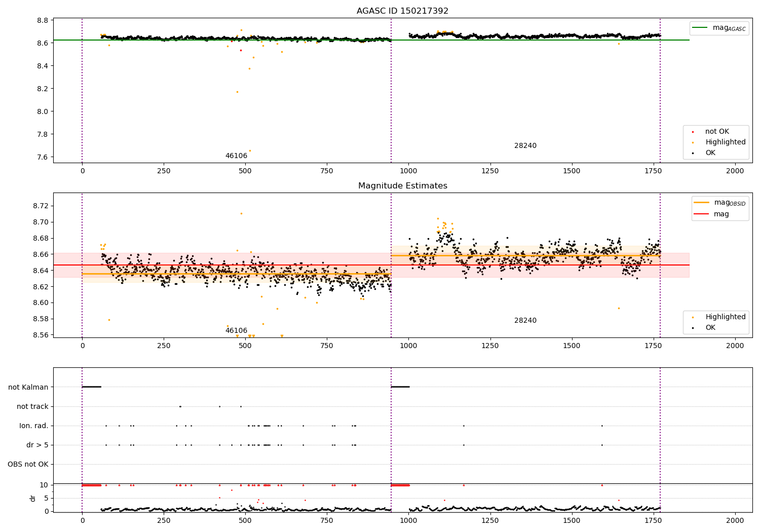Screen dimensions: 760x532
Task: Click the rotated dr axis label
Action: click(33, 498)
